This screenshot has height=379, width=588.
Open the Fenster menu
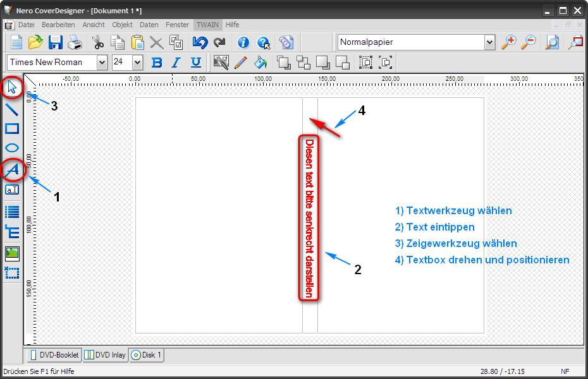(178, 25)
